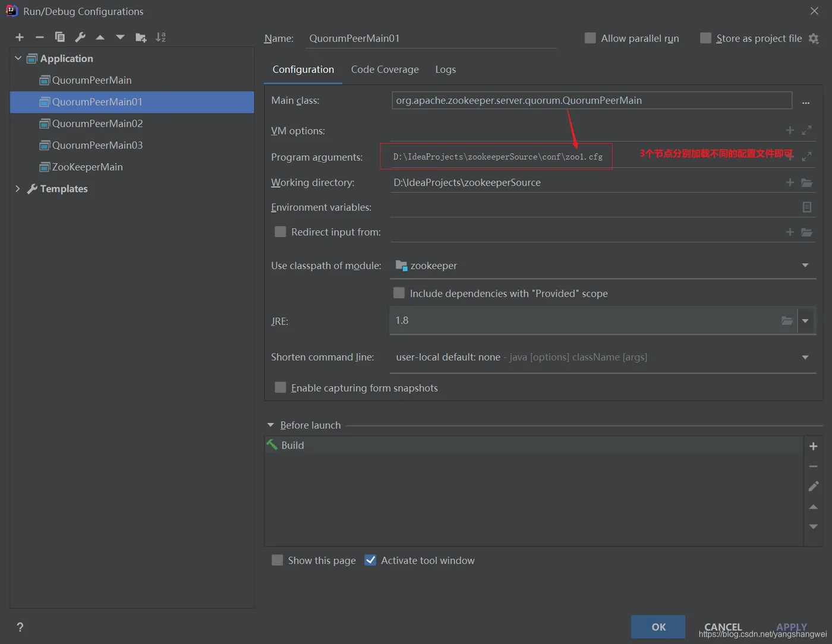Image resolution: width=832 pixels, height=644 pixels.
Task: Open the Code Coverage tab
Action: (x=385, y=70)
